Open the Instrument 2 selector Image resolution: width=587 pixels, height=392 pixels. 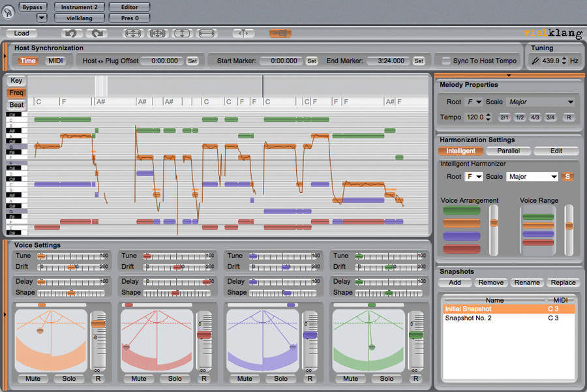click(x=80, y=7)
